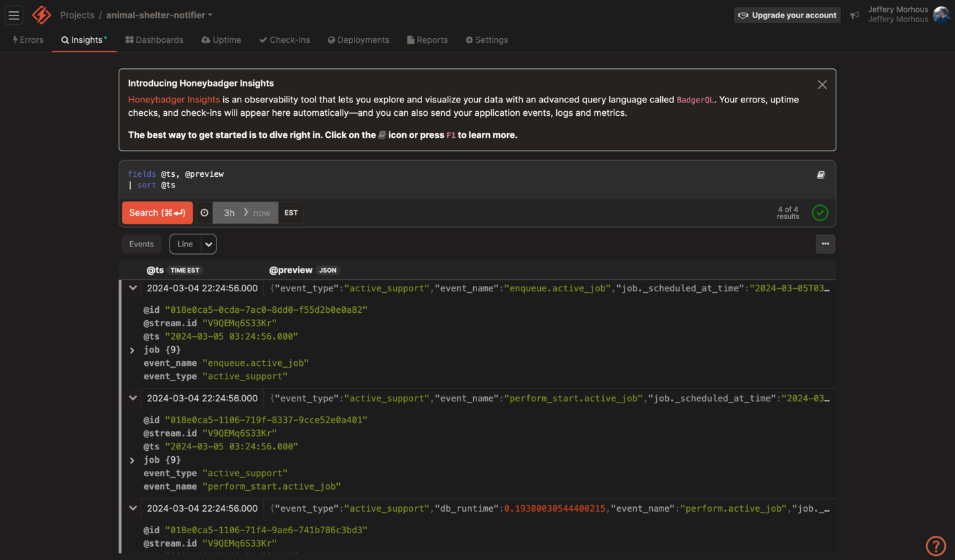Click the 'now' end time field
955x560 pixels.
[262, 213]
